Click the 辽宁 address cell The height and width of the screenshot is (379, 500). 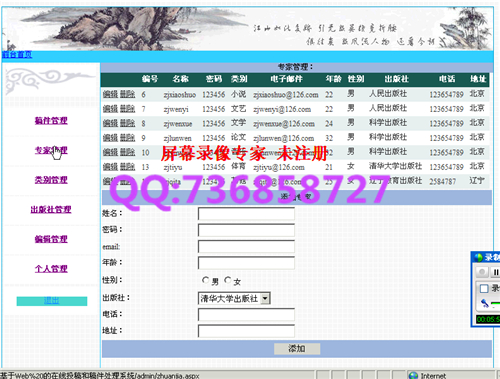pyautogui.click(x=477, y=181)
